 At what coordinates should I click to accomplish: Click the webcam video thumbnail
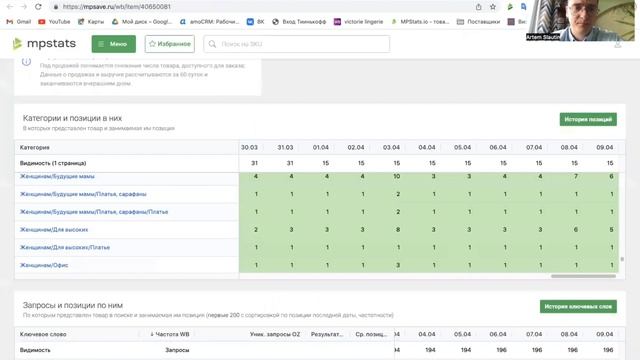pyautogui.click(x=581, y=20)
